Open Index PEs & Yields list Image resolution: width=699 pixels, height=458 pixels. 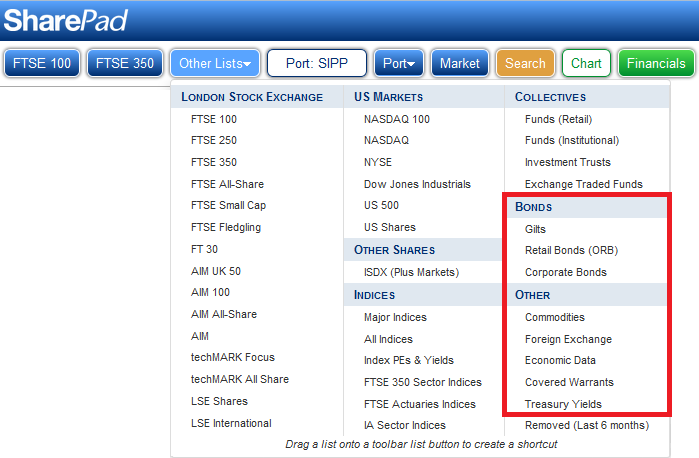click(409, 360)
